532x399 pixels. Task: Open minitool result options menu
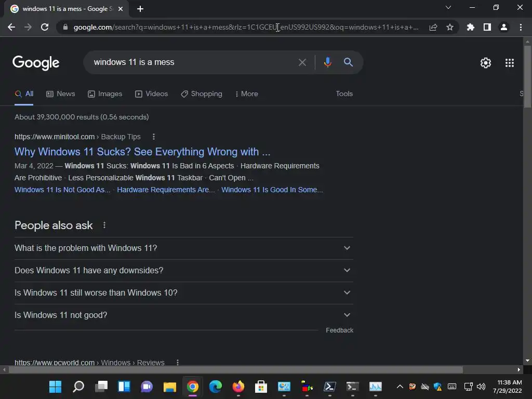[x=154, y=137]
